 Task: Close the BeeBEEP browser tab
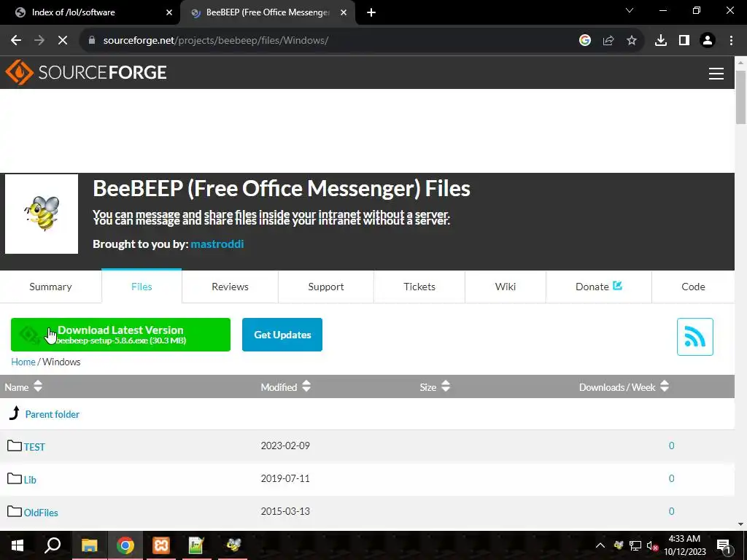click(344, 12)
